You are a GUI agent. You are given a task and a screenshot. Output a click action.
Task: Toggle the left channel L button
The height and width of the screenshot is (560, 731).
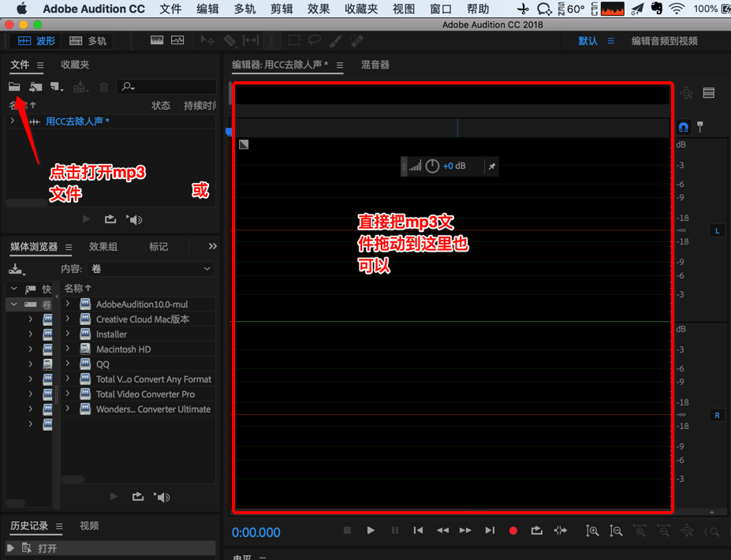point(717,231)
